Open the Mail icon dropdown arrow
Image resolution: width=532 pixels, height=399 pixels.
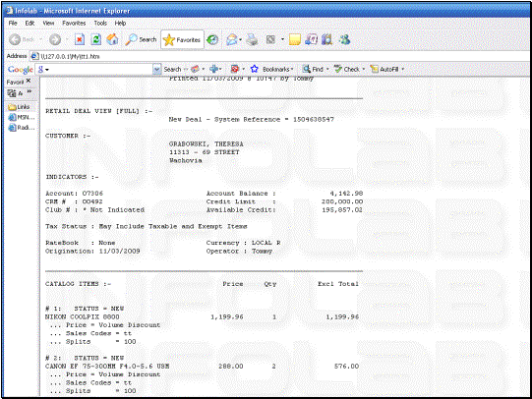[241, 40]
